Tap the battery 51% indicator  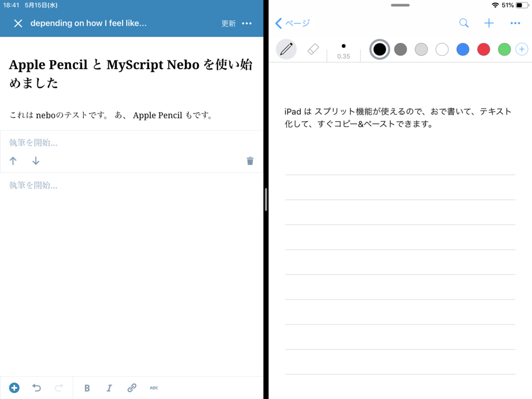(515, 5)
